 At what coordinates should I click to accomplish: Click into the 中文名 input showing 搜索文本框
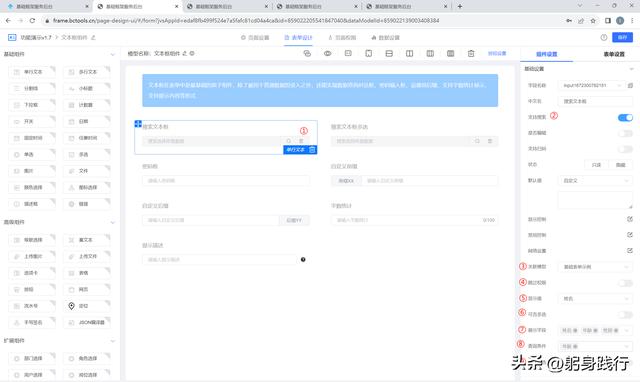(595, 101)
